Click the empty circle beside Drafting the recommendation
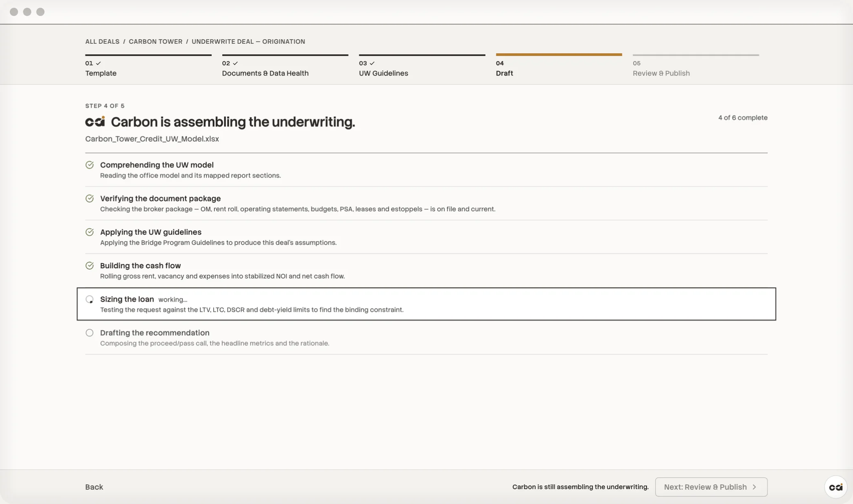 click(89, 333)
